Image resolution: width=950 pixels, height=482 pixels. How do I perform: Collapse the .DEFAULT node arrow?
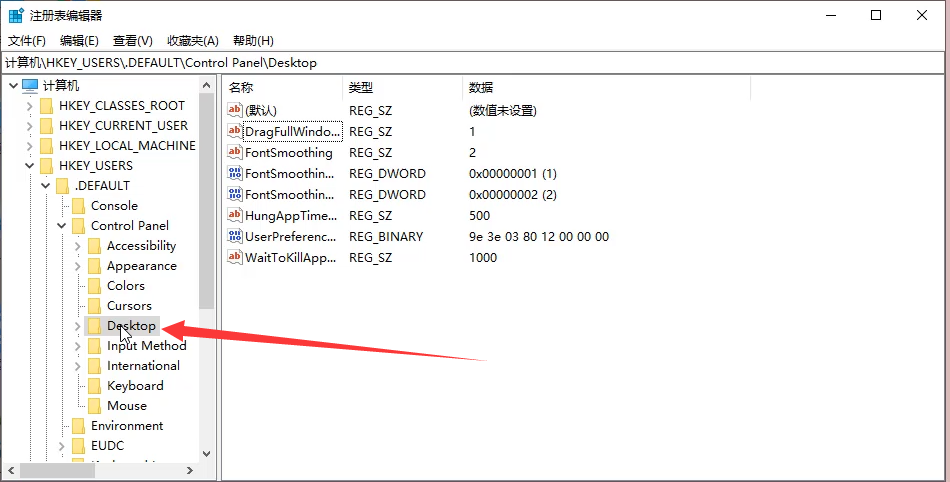[45, 186]
